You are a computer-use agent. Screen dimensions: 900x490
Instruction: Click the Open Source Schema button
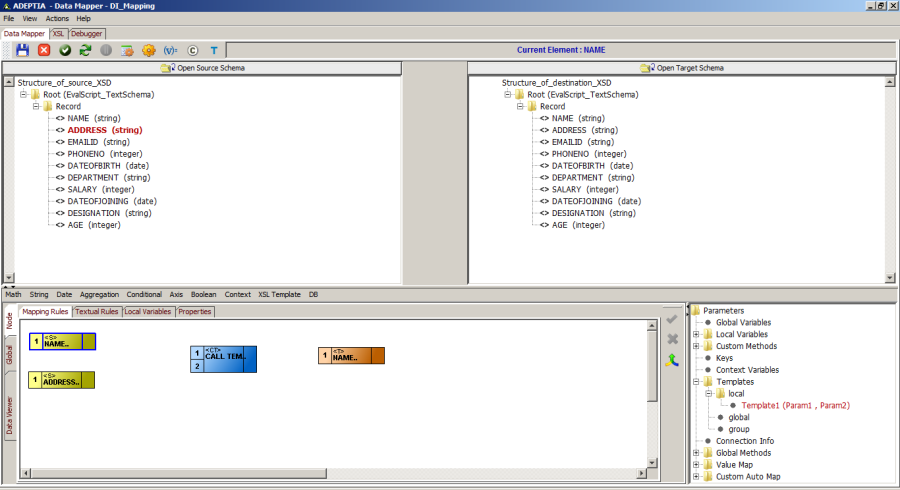[x=202, y=68]
